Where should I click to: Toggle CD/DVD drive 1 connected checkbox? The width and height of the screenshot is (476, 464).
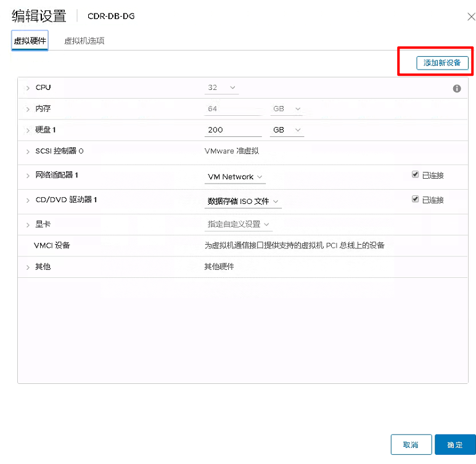pyautogui.click(x=416, y=200)
